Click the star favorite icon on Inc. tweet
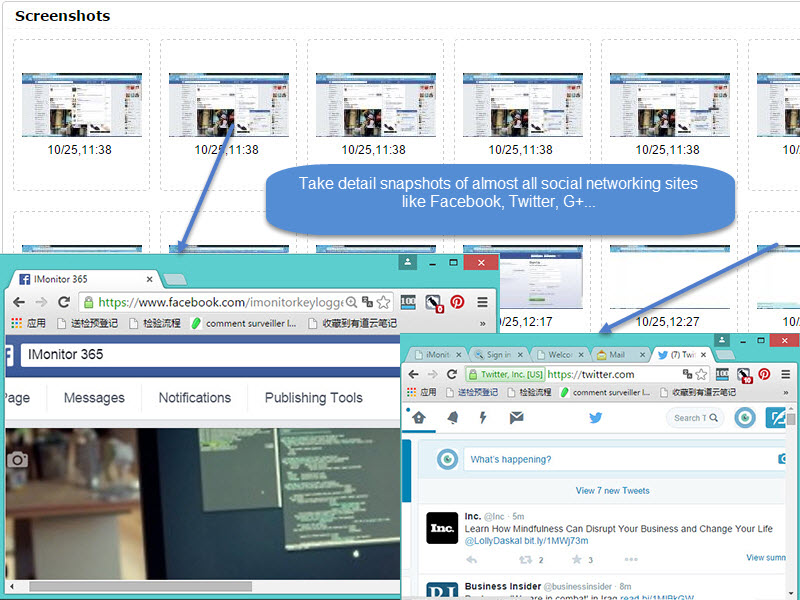Viewport: 800px width, 600px height. tap(576, 560)
